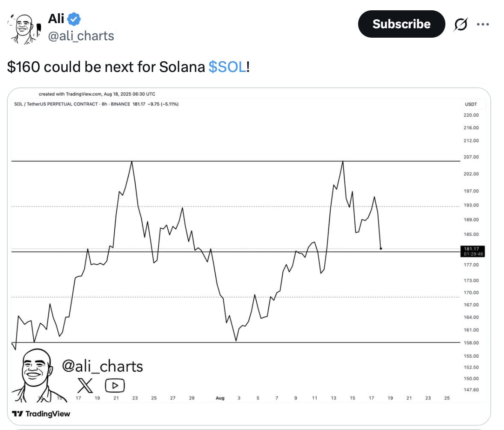Open Ali's profile avatar

pos(24,29)
